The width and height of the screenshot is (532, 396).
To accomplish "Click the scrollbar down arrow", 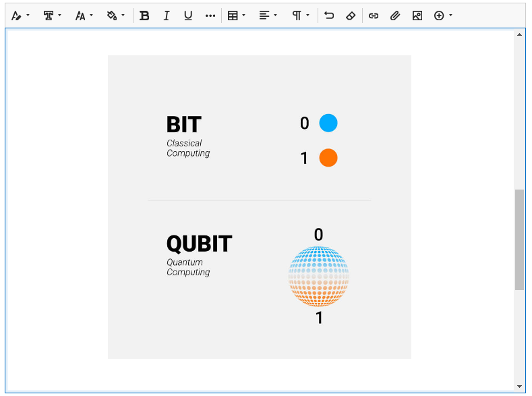I will tap(519, 387).
